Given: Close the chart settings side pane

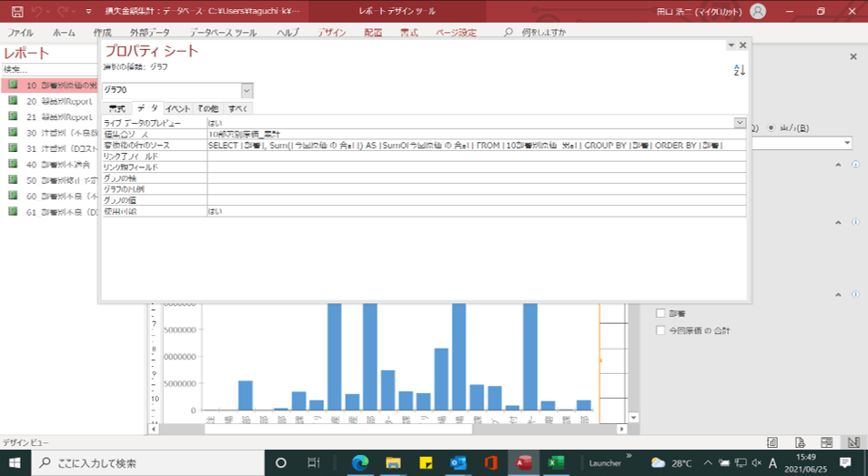Looking at the screenshot, I should point(853,56).
